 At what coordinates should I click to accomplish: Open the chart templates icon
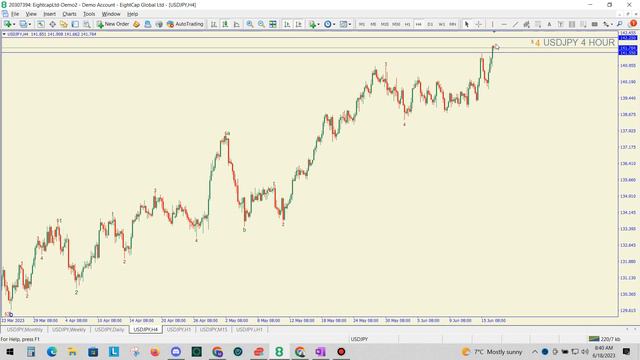343,24
